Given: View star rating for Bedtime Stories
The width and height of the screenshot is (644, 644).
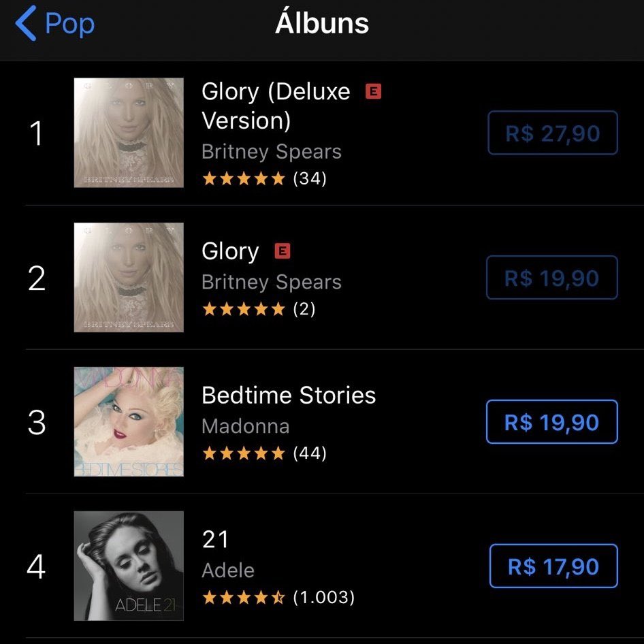Looking at the screenshot, I should point(244,453).
